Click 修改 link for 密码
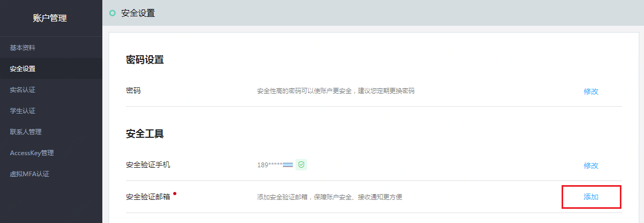644x223 pixels. (x=591, y=91)
